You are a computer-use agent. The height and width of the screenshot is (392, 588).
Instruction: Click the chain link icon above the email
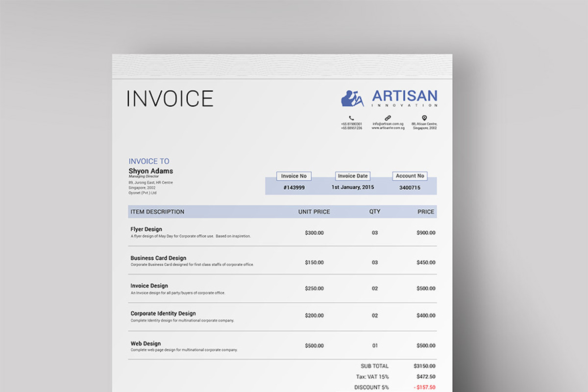coord(388,118)
